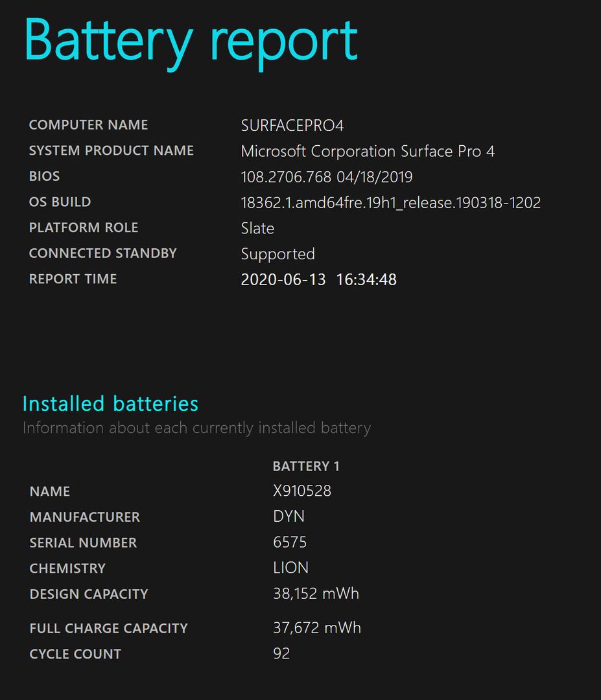Click the COMPUTER NAME label
The image size is (601, 700).
(x=88, y=124)
